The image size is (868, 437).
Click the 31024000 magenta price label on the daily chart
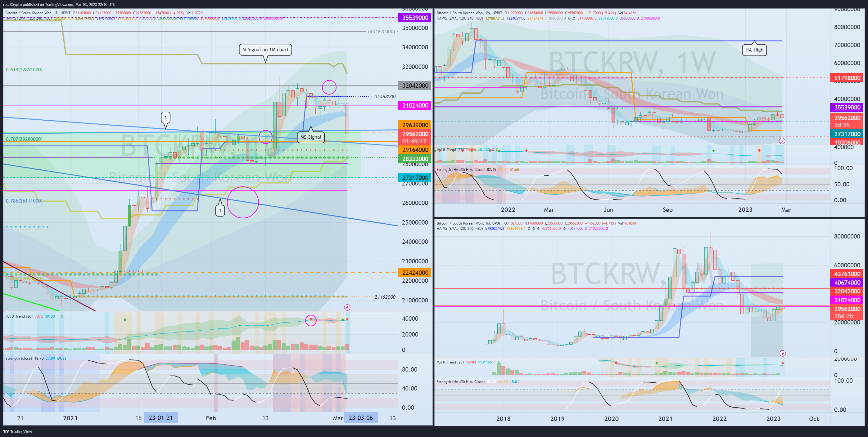coord(415,105)
